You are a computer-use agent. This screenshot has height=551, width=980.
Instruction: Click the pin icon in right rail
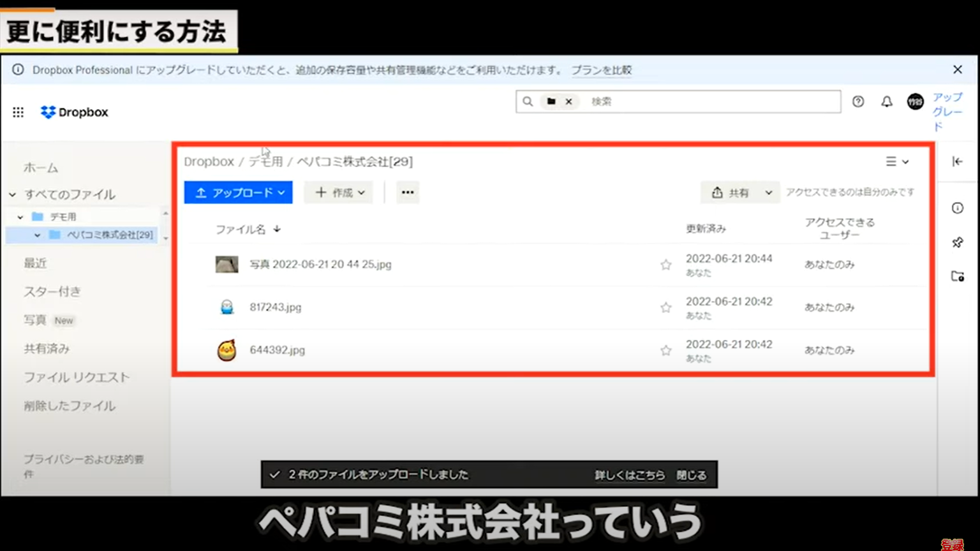point(957,242)
